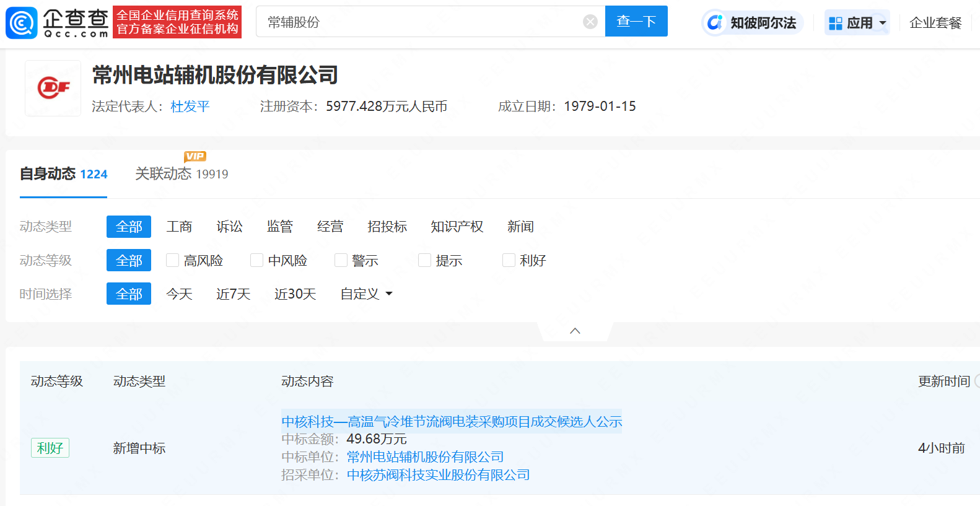Open 企业套餐 menu item
Image resolution: width=980 pixels, height=506 pixels.
[935, 23]
